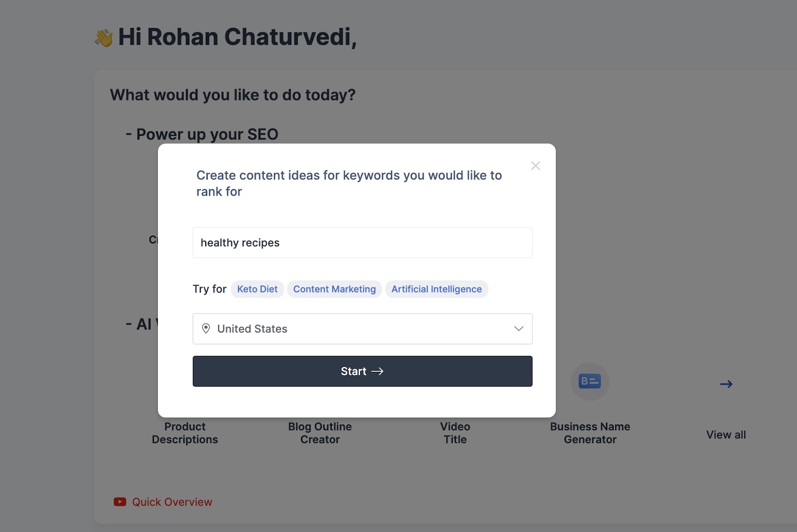Open Blog Outline Creator tool
This screenshot has width=797, height=532.
coord(320,433)
